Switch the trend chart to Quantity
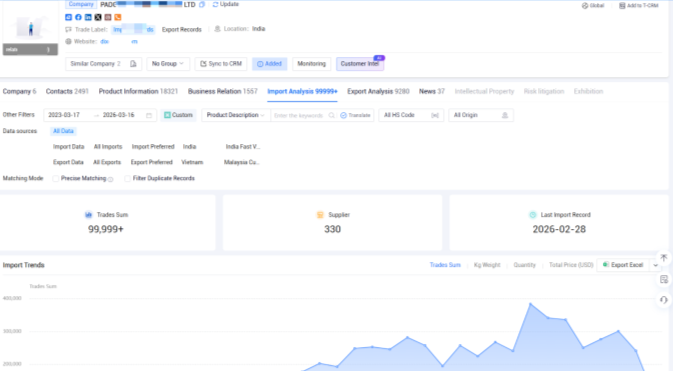The width and height of the screenshot is (673, 371). tap(524, 265)
